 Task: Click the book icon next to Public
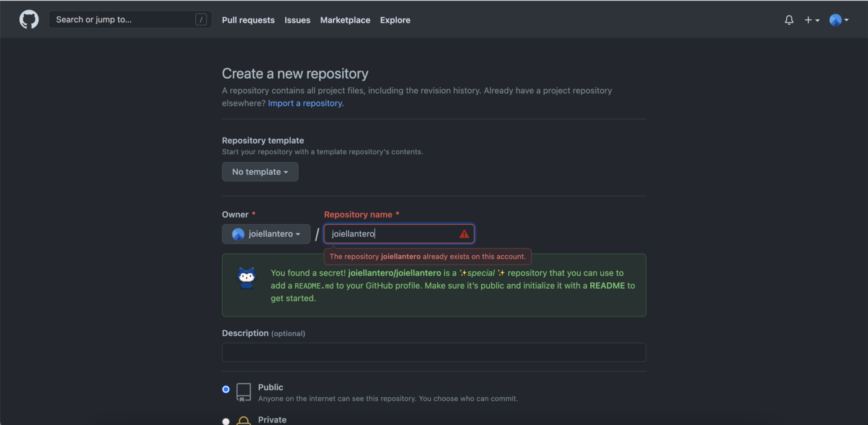(x=243, y=392)
